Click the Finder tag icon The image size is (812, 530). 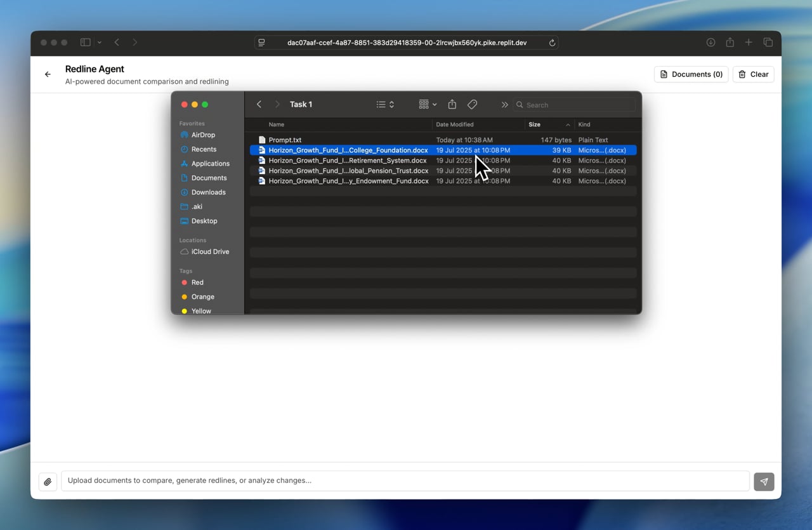(x=472, y=104)
